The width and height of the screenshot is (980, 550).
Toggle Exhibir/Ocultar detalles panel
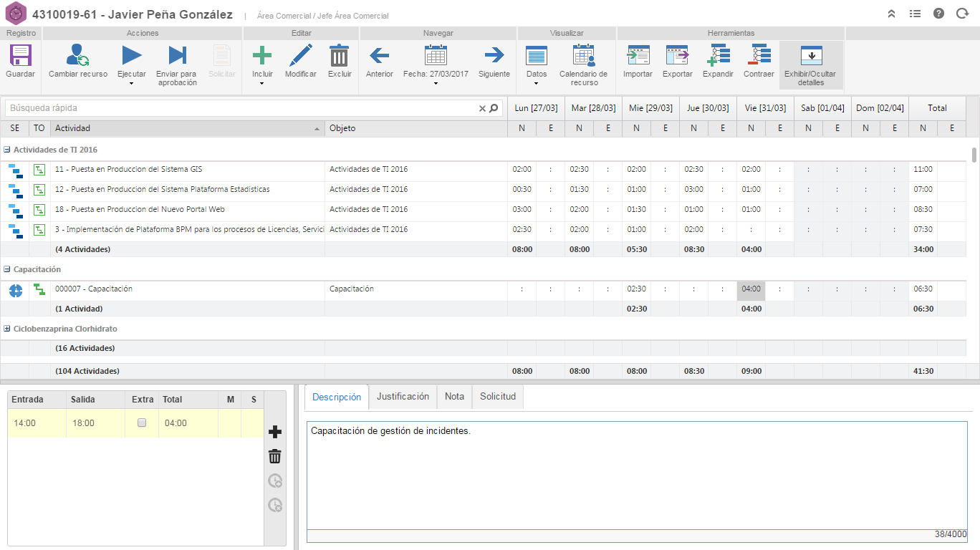[x=811, y=56]
